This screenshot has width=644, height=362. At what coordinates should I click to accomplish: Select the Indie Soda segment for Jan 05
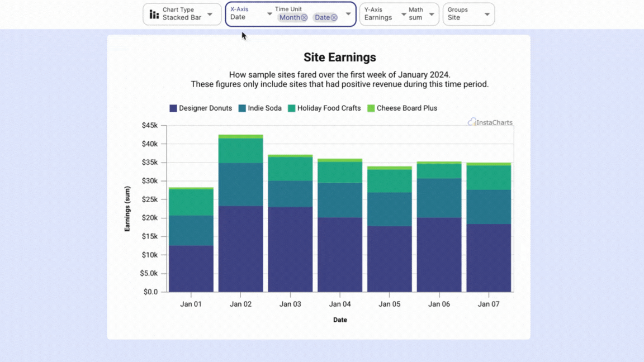(389, 209)
